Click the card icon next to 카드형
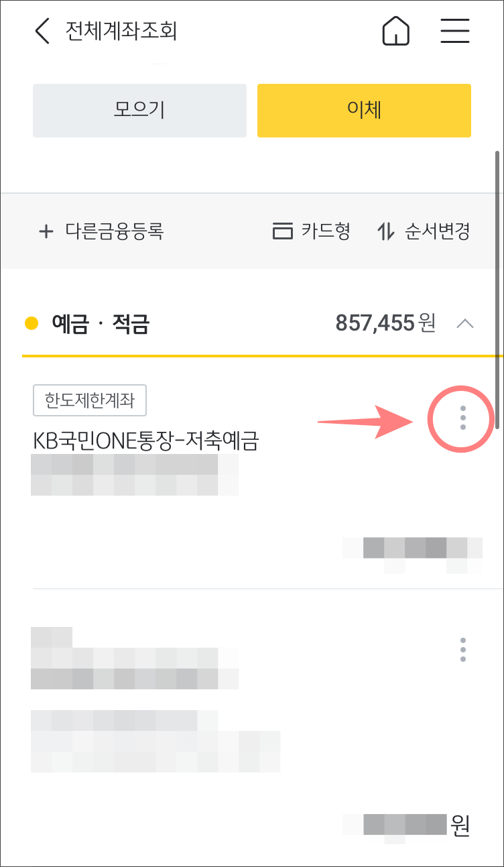The image size is (504, 867). pyautogui.click(x=283, y=232)
